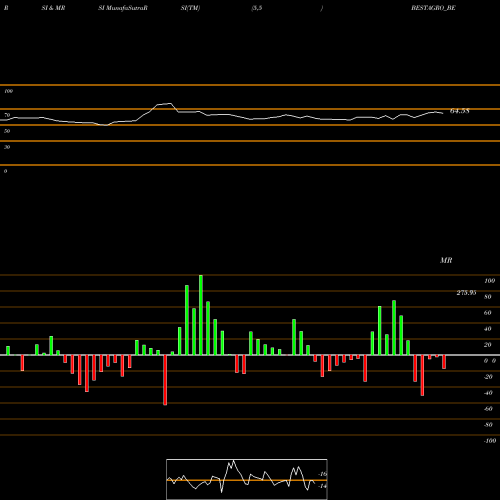Open the mini line chart thumbnail at bottom

[x=247, y=479]
